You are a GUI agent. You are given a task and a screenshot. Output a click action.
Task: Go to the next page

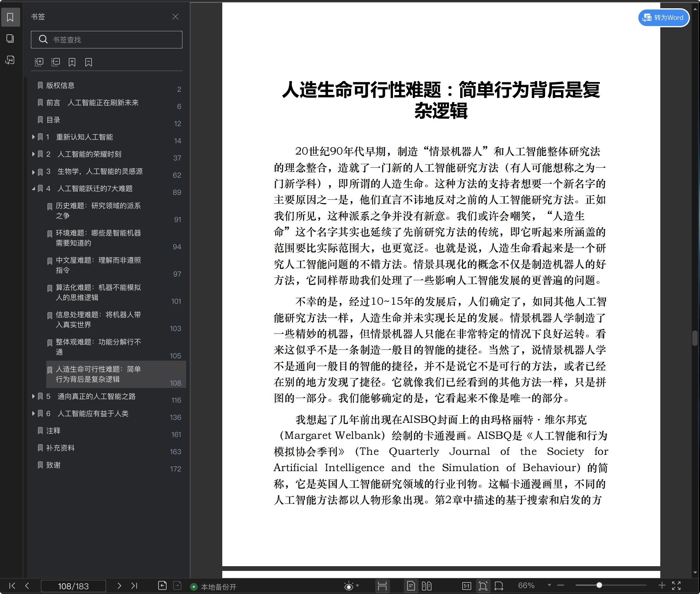(x=119, y=586)
